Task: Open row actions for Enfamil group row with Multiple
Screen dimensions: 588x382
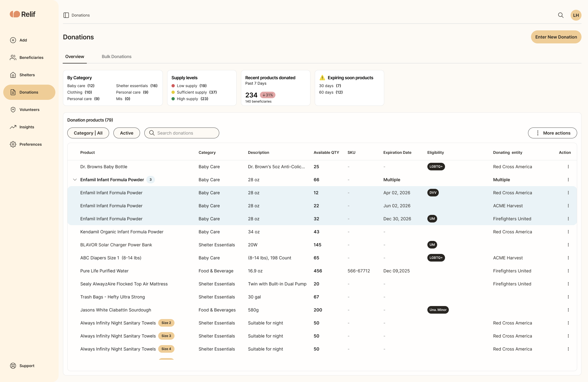Action: click(x=568, y=180)
